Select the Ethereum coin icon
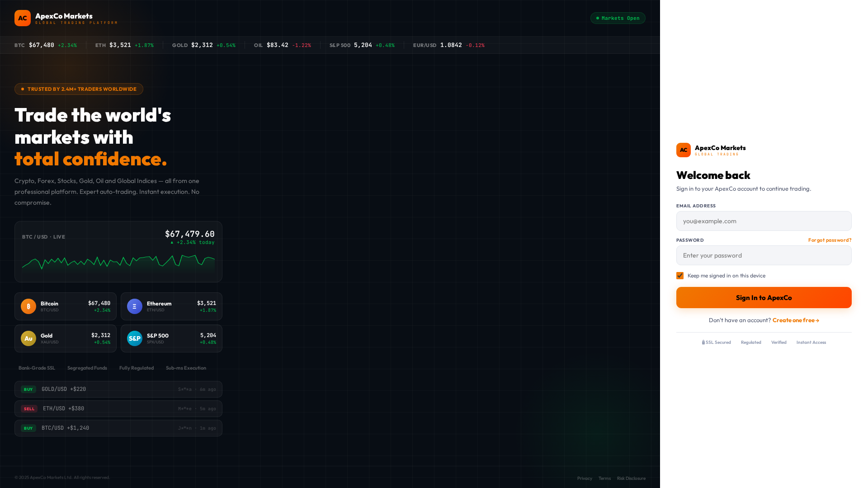 click(134, 306)
